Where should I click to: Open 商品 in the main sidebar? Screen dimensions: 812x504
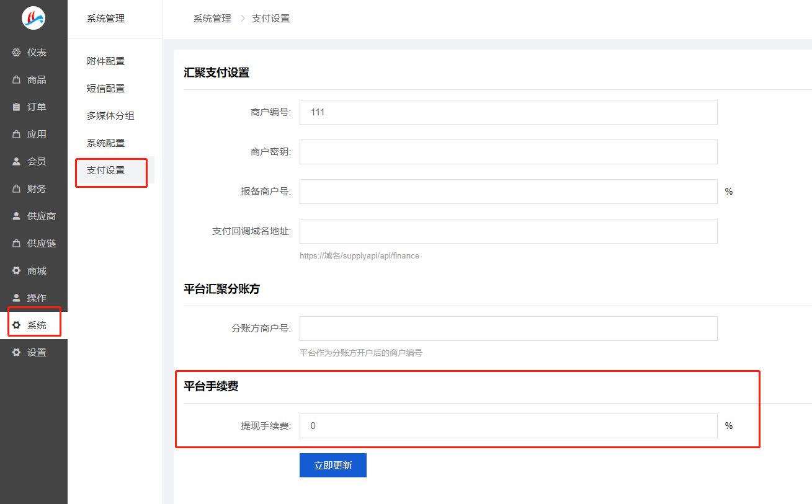click(x=33, y=80)
